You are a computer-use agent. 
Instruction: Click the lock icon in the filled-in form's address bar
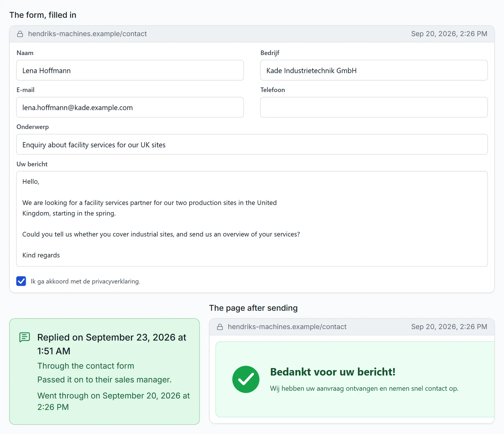coord(20,34)
